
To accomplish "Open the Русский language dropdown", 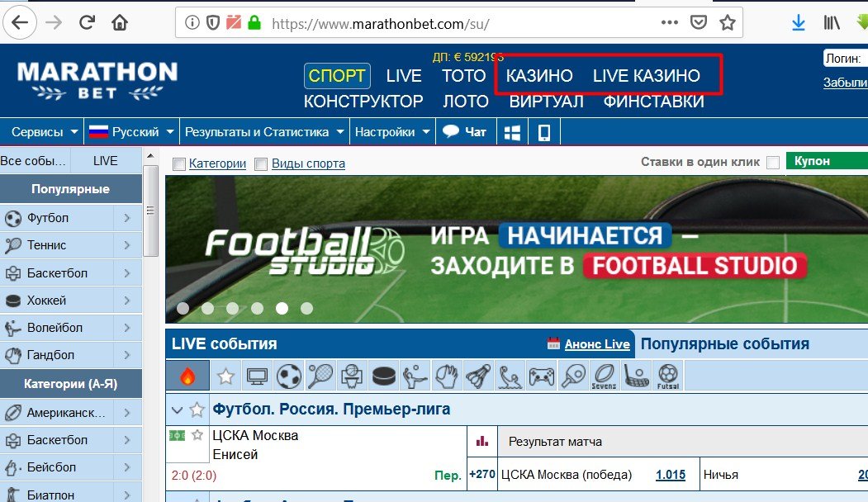I will (x=132, y=132).
